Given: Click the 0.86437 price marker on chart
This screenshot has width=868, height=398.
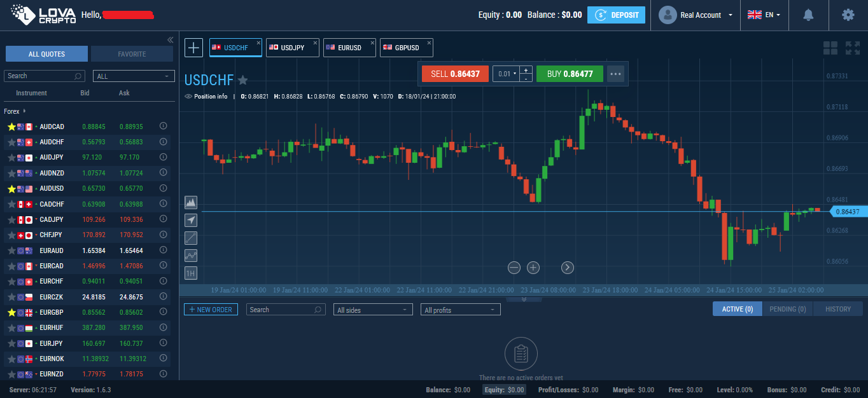Looking at the screenshot, I should [x=849, y=212].
